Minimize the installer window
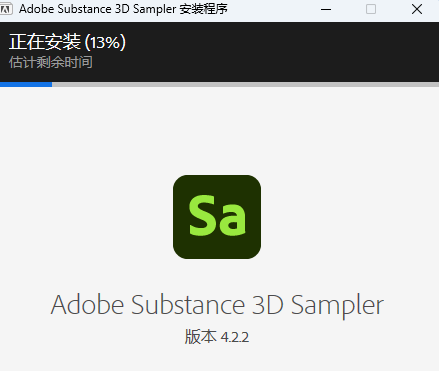The image size is (439, 371). (326, 9)
